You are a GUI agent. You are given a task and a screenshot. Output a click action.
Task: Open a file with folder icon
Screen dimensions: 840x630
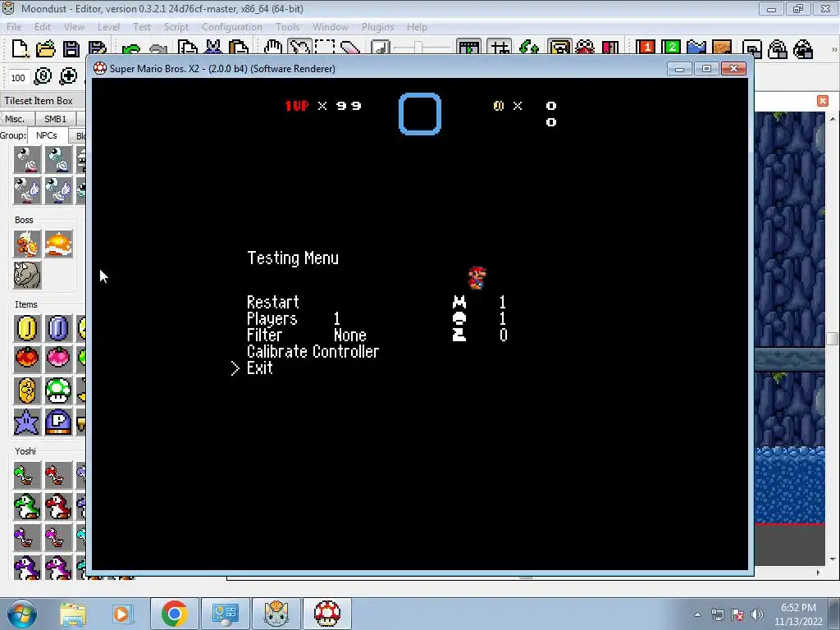point(46,48)
